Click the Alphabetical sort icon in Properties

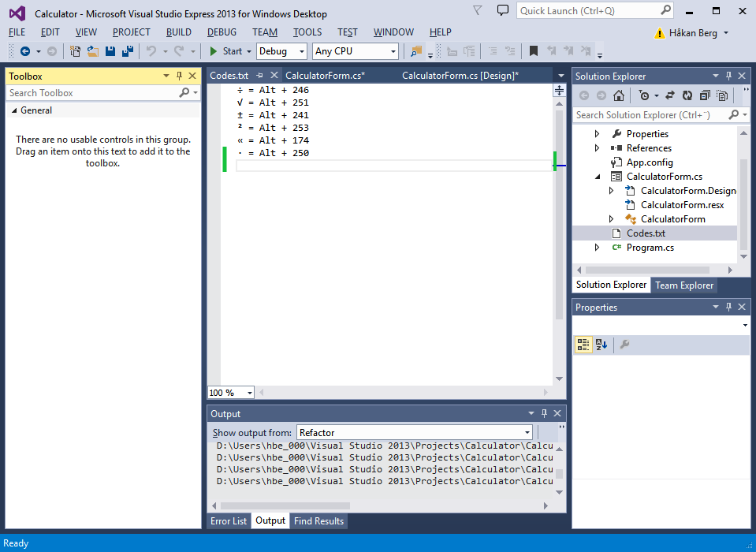(601, 345)
